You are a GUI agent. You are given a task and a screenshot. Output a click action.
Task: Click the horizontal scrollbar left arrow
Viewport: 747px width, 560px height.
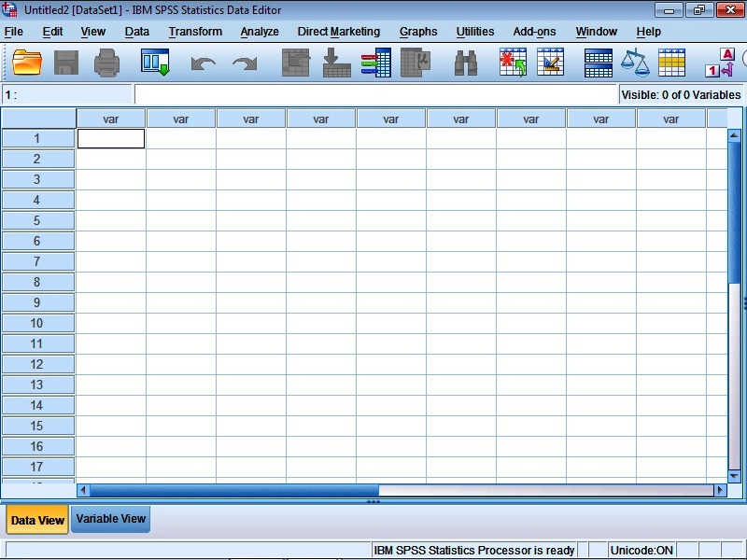[83, 490]
